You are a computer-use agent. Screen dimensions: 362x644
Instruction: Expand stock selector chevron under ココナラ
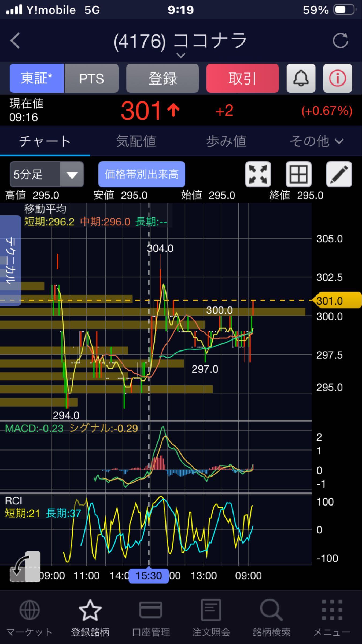coord(181,56)
